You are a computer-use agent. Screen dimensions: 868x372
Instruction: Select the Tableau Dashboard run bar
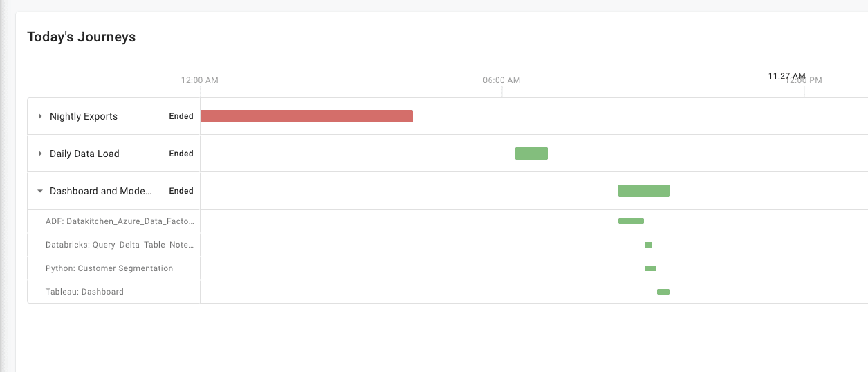pos(663,292)
